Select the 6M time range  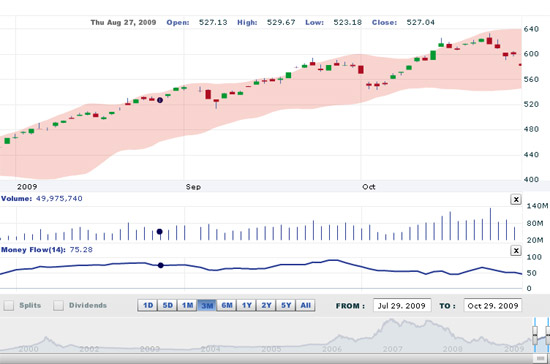pyautogui.click(x=227, y=305)
